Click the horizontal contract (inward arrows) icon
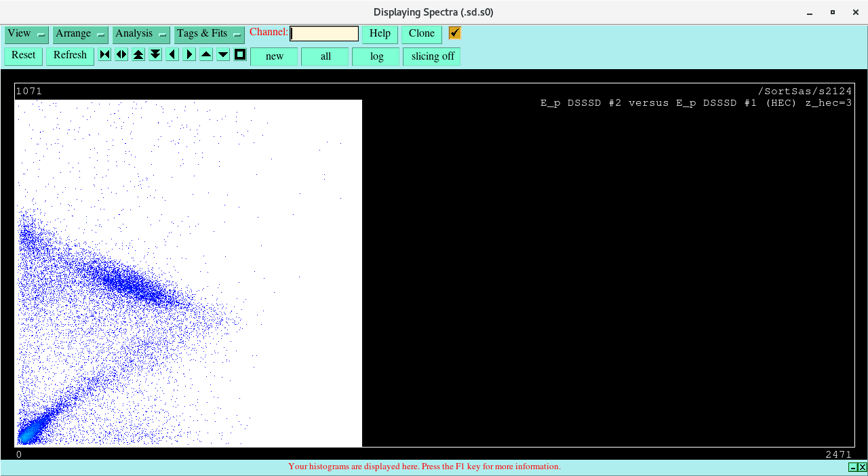Viewport: 868px width, 476px height. 104,55
